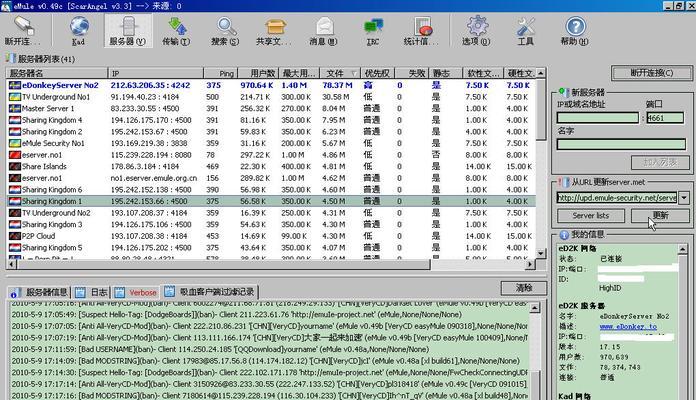Open the Help question-mark icon

pyautogui.click(x=575, y=26)
